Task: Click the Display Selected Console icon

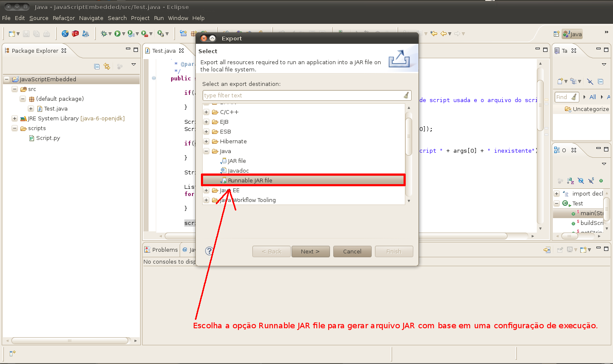Action: pyautogui.click(x=570, y=250)
